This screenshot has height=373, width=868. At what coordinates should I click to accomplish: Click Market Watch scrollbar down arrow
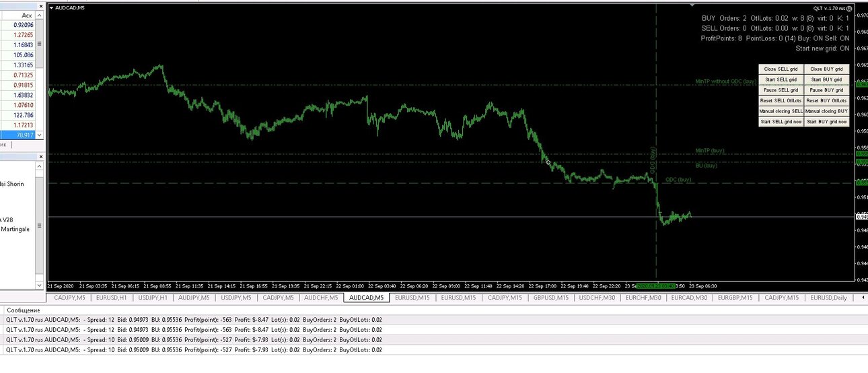[40, 135]
